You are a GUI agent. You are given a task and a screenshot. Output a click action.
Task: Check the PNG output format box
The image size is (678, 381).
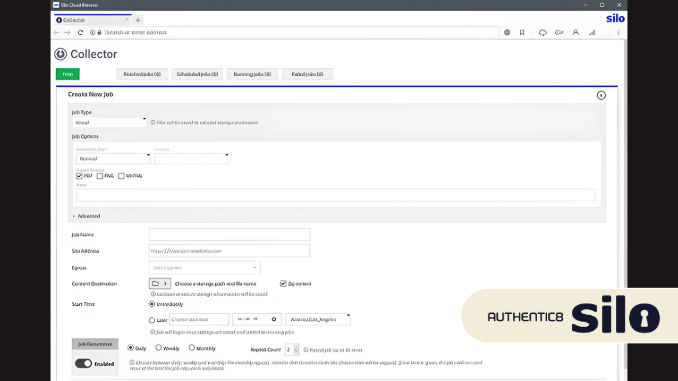click(100, 176)
